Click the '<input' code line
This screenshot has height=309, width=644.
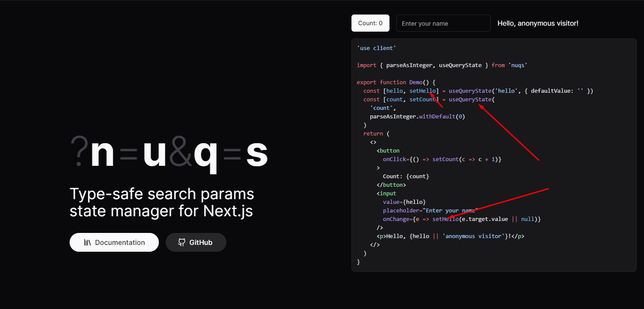(x=386, y=193)
